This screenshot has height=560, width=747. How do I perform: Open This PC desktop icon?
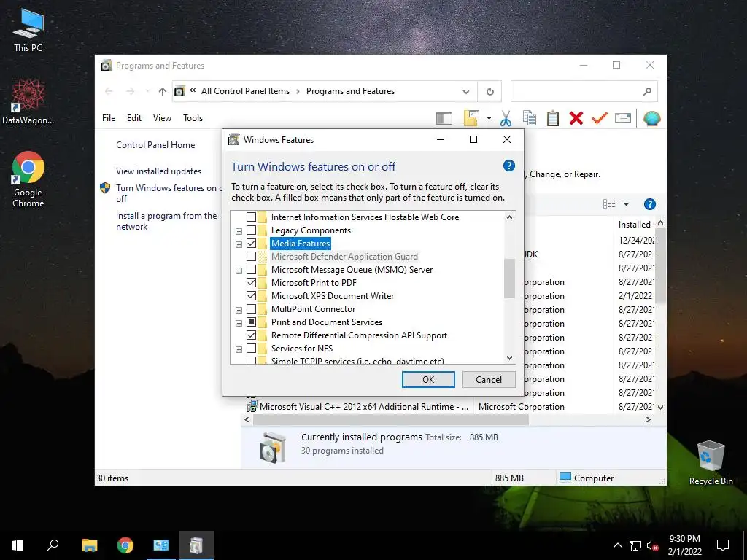[x=28, y=31]
